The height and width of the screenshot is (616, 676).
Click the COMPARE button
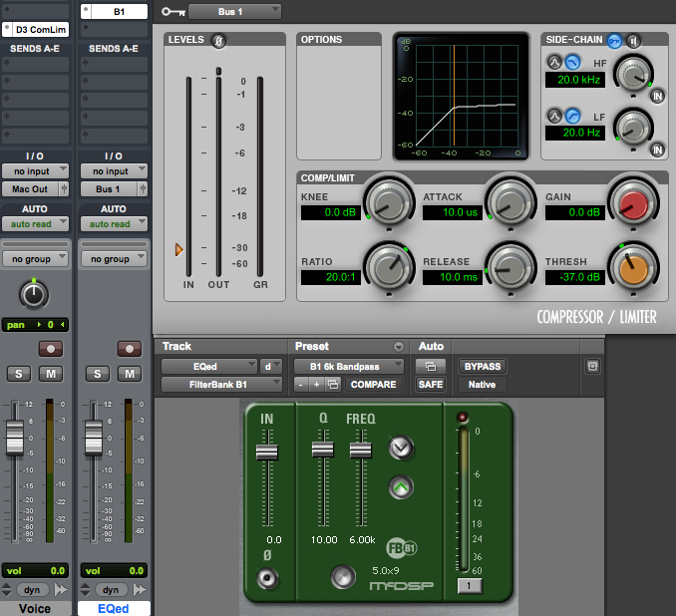(x=373, y=385)
